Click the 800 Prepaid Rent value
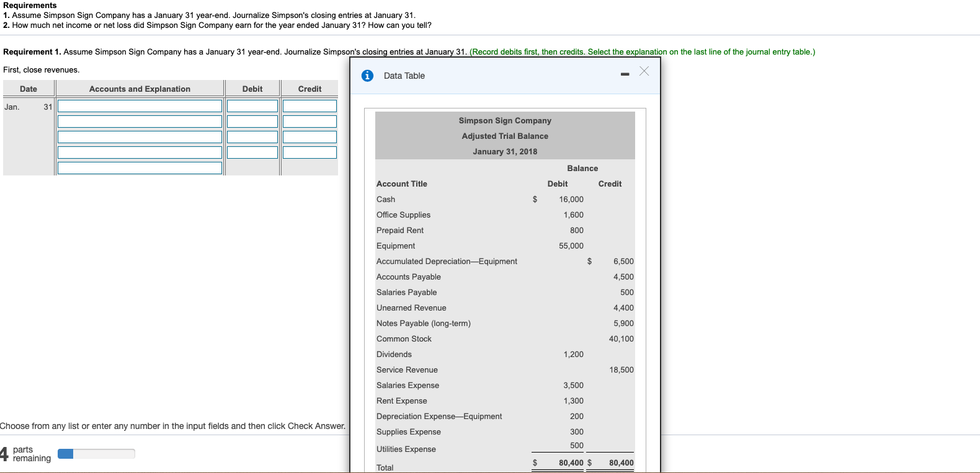The height and width of the screenshot is (473, 980). pos(577,230)
